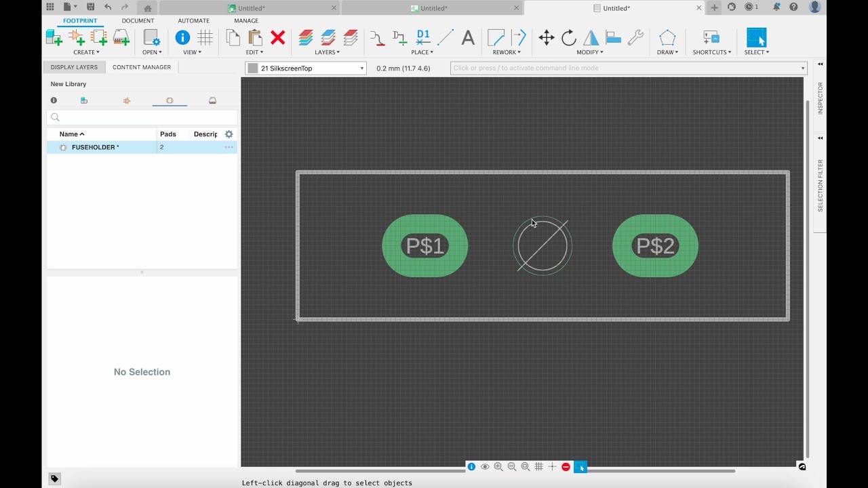Select the SMD pad placement tool
The height and width of the screenshot is (488, 868).
point(378,38)
